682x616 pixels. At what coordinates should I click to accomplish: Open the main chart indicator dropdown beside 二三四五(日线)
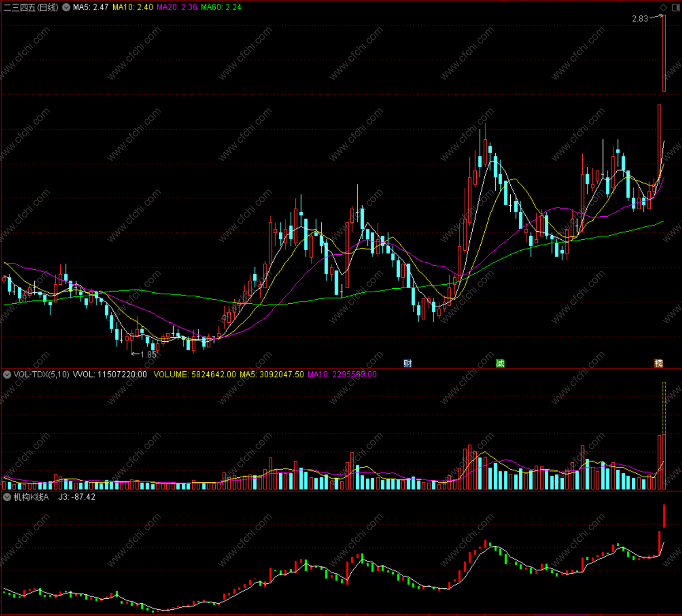point(66,7)
